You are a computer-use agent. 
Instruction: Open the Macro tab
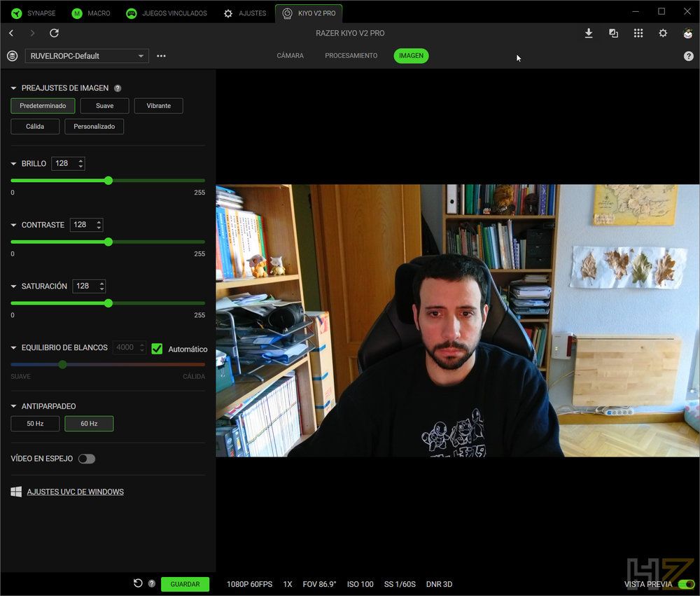coord(90,13)
